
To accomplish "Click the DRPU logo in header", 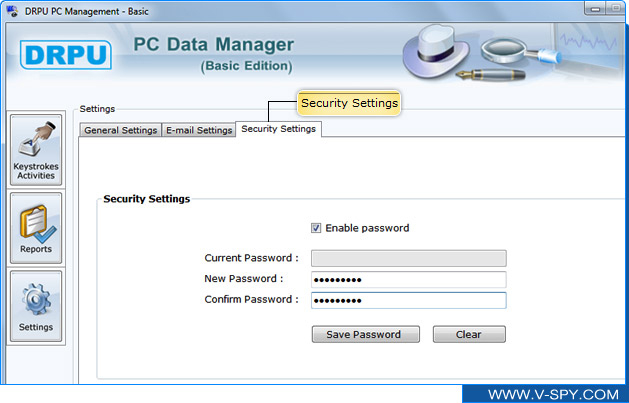I will [x=66, y=55].
